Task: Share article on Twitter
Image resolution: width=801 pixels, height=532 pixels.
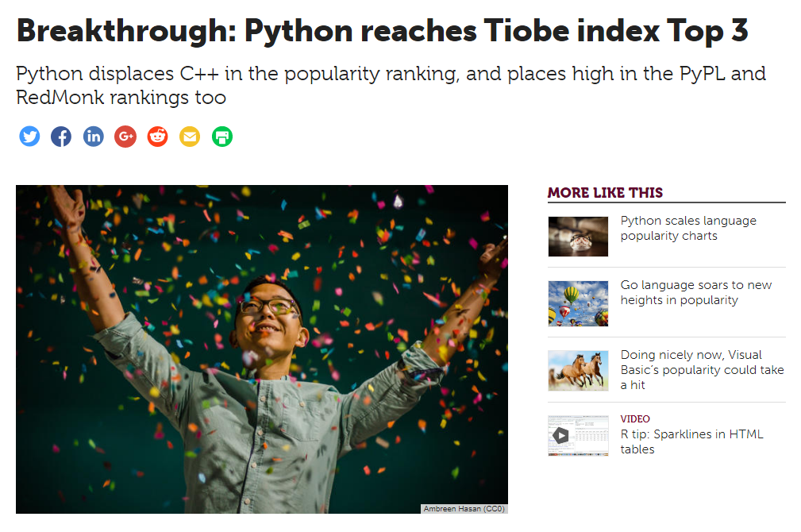Action: [29, 137]
